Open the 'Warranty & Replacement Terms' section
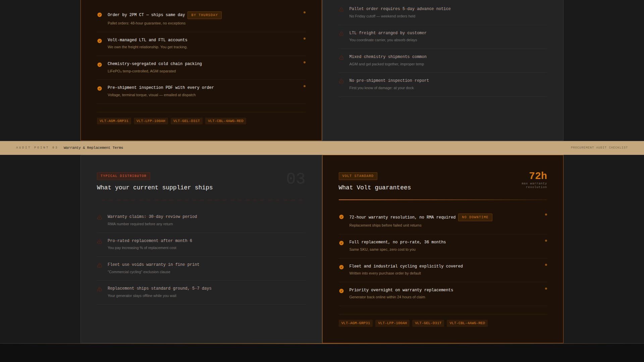The width and height of the screenshot is (644, 362). [93, 147]
